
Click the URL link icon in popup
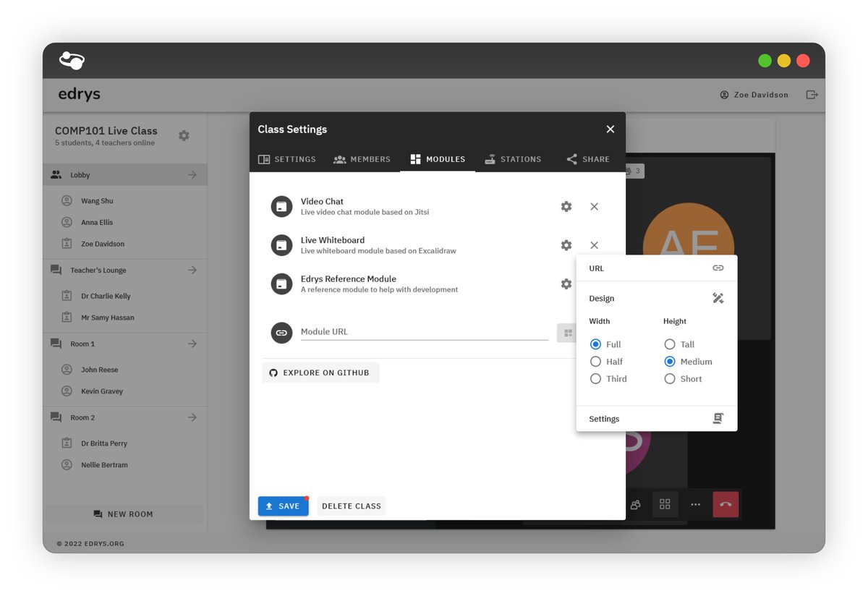click(718, 268)
